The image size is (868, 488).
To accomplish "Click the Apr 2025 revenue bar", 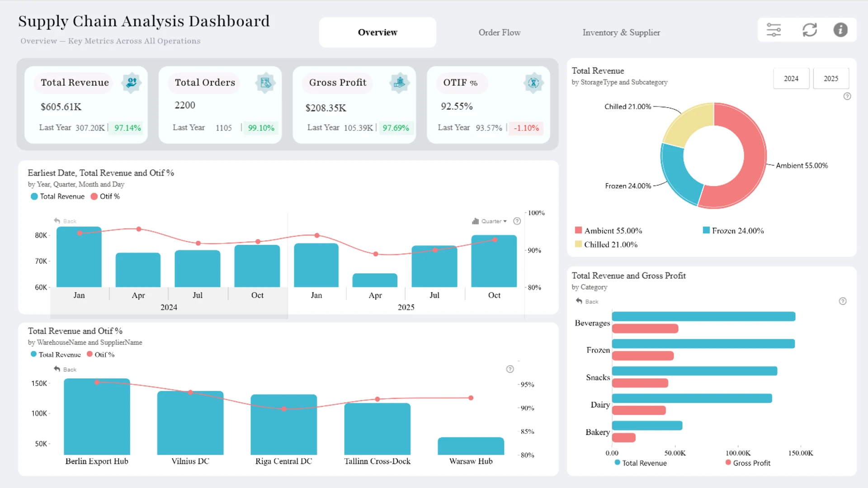I will click(x=375, y=280).
